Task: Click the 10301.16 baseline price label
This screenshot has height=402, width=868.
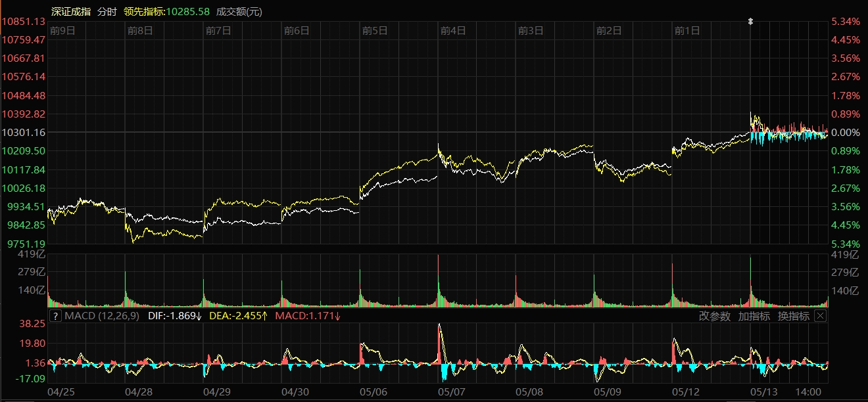Action: [x=24, y=133]
